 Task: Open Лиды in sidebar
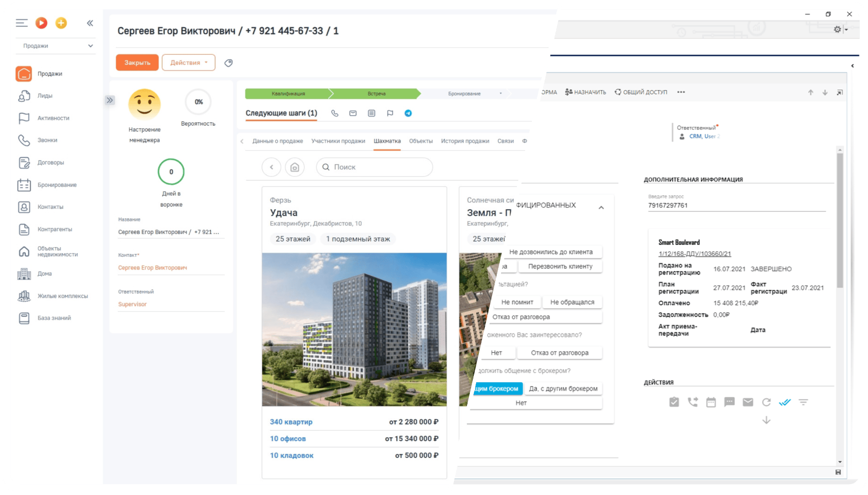click(x=45, y=96)
